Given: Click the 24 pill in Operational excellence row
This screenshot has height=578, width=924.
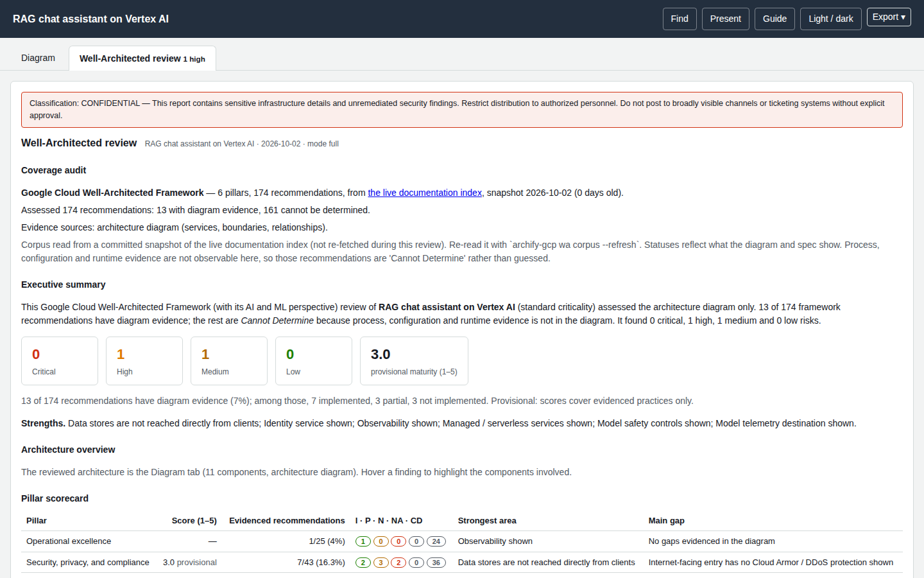Looking at the screenshot, I should [436, 541].
